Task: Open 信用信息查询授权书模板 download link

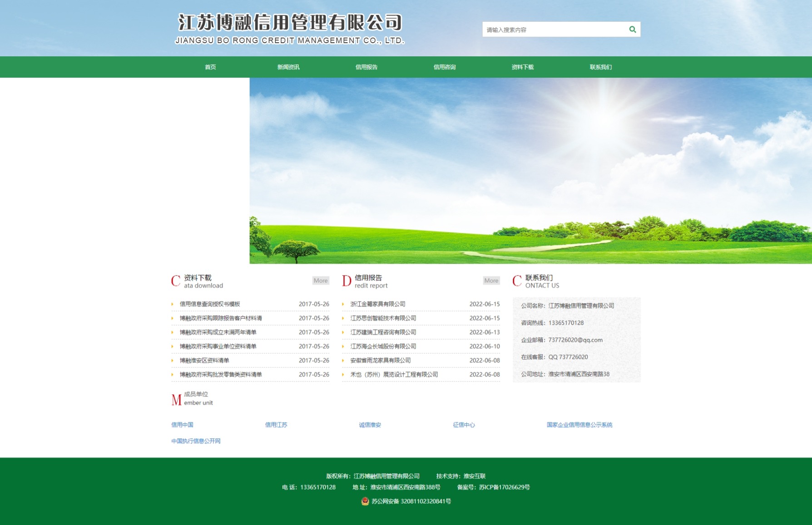Action: point(210,304)
